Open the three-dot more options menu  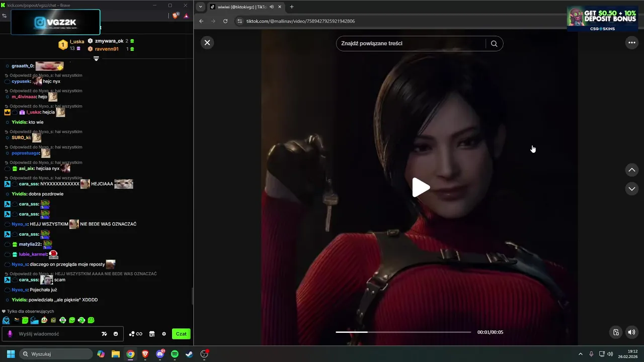tap(632, 43)
